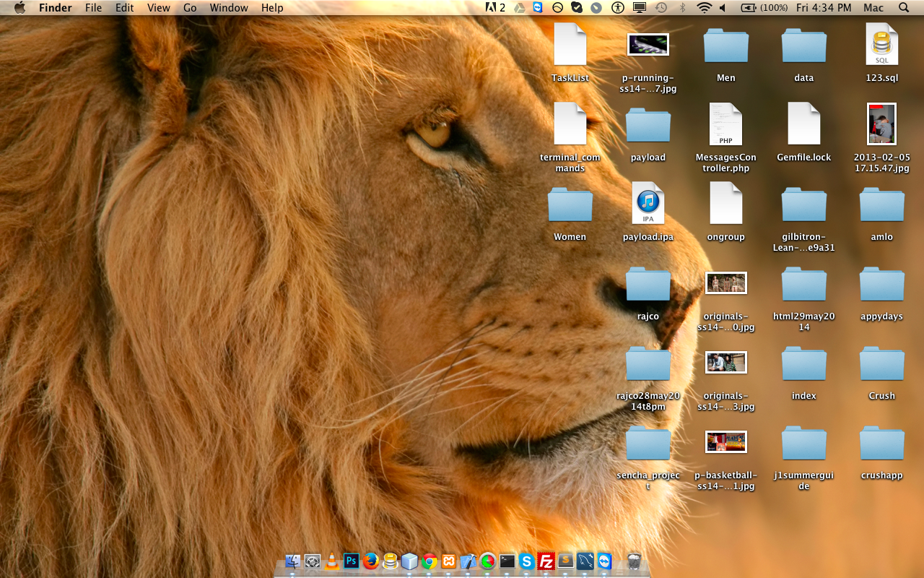Select the 123.sql file on desktop
This screenshot has width=924, height=578.
tap(881, 45)
